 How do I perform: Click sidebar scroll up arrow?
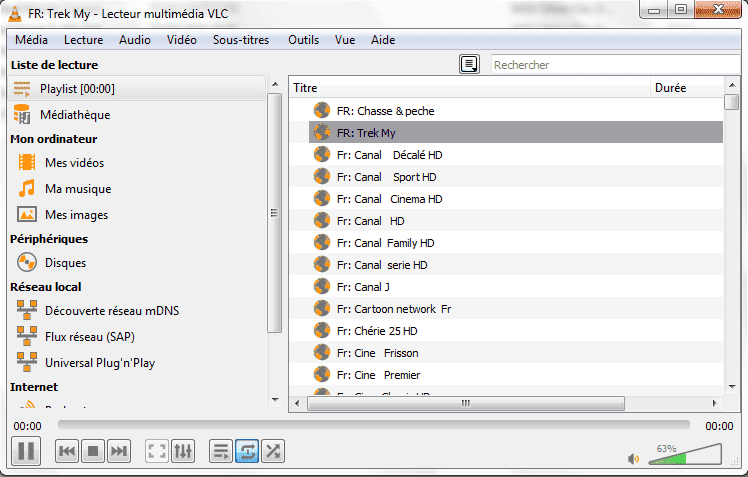point(275,84)
